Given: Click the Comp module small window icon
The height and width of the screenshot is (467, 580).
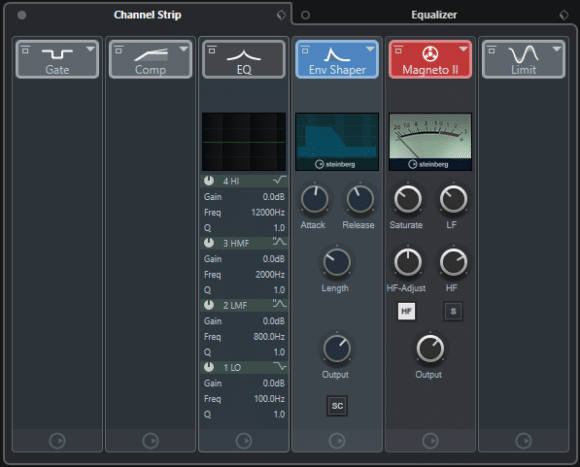Looking at the screenshot, I should click(118, 50).
